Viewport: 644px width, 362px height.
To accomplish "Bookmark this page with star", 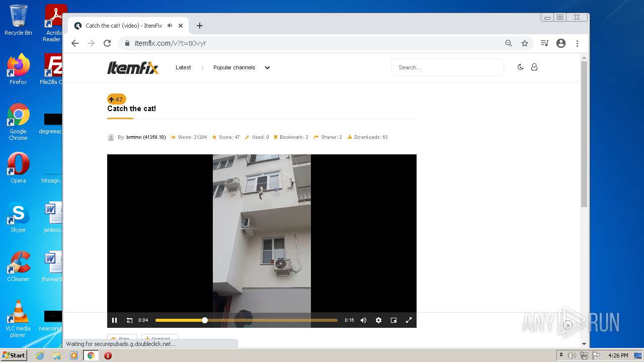I will (x=525, y=43).
